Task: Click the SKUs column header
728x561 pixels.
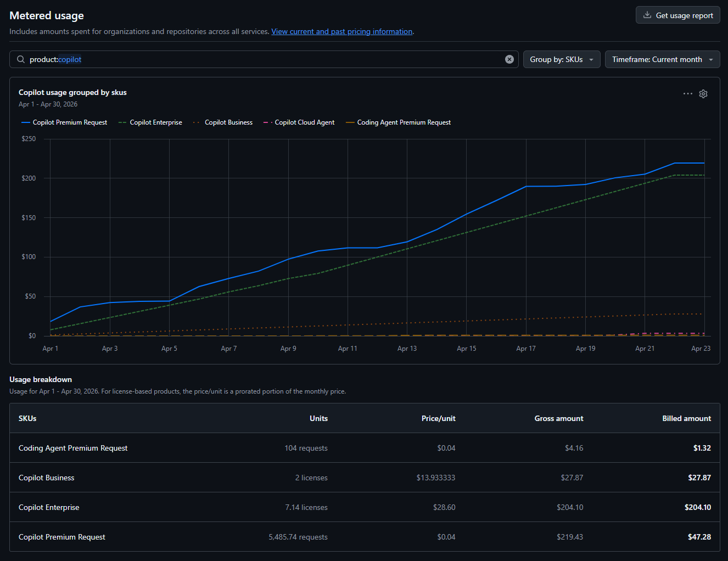Action: click(x=27, y=418)
